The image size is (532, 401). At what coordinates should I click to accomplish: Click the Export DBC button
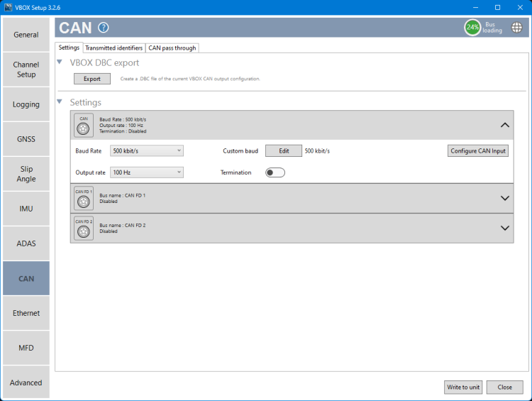point(92,79)
